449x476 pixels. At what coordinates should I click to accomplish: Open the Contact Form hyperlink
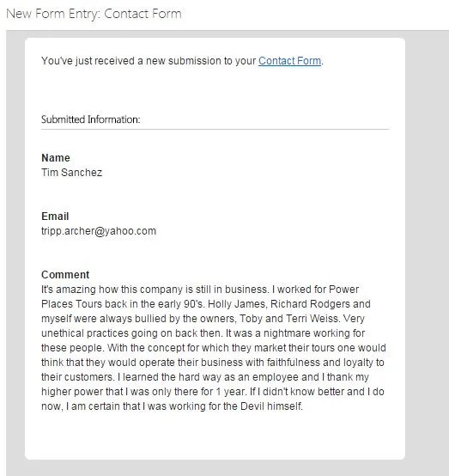(289, 61)
